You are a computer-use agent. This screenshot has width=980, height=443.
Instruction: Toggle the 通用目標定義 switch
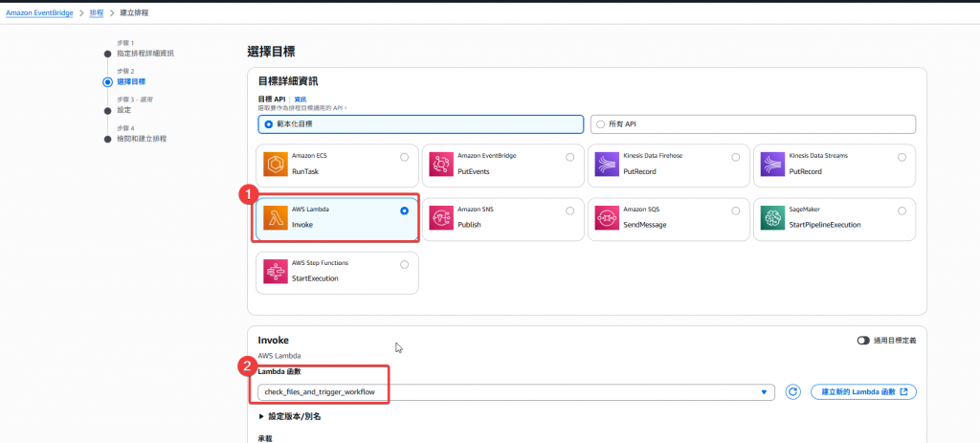[x=864, y=341]
